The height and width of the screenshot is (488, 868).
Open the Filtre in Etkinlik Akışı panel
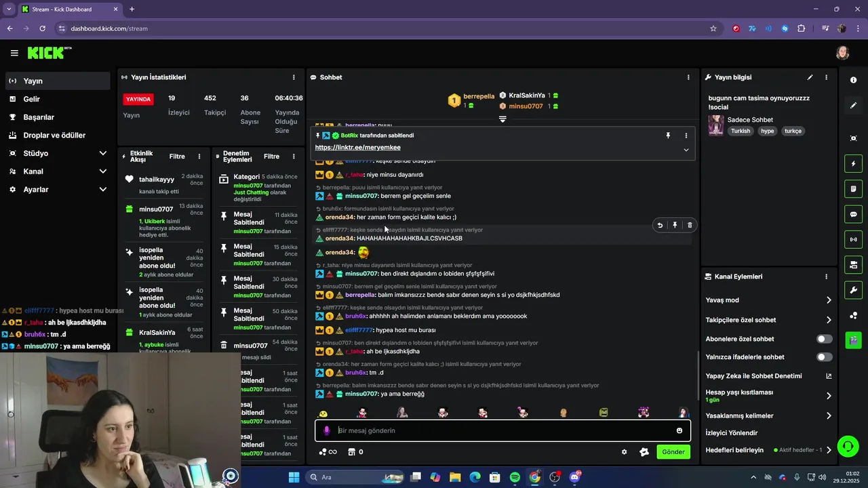click(177, 157)
